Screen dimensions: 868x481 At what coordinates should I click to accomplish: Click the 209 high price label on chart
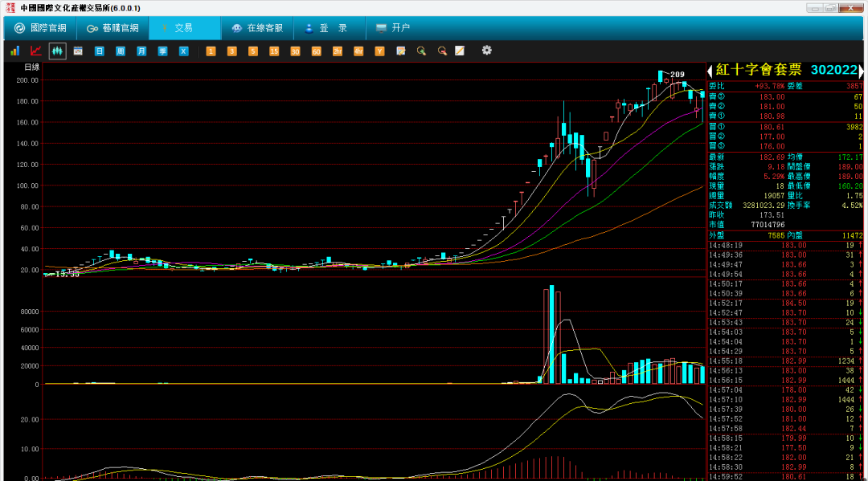677,74
